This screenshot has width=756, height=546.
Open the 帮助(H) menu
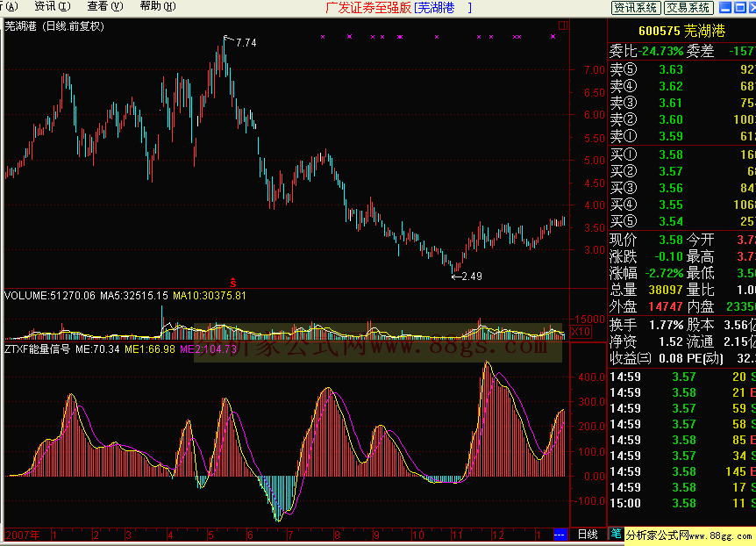(x=158, y=6)
